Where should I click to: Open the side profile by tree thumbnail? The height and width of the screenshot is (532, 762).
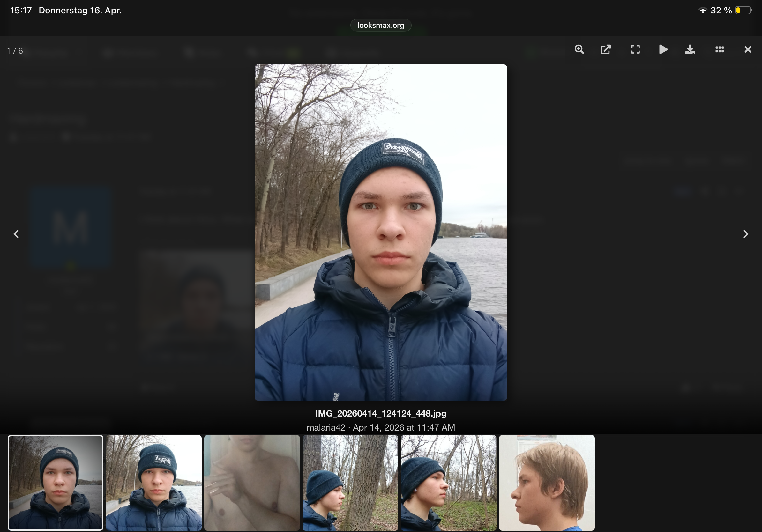click(x=350, y=483)
